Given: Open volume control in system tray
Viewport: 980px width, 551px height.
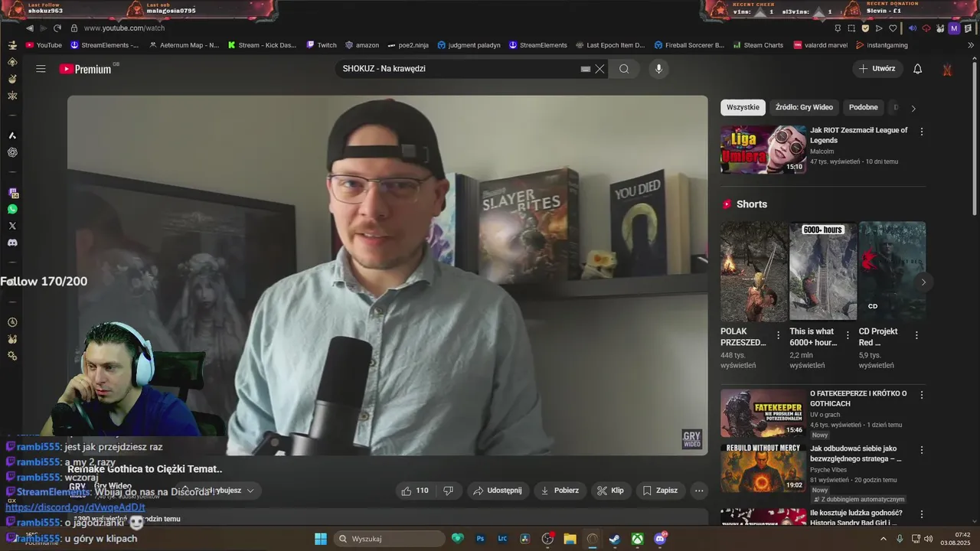Looking at the screenshot, I should point(929,539).
